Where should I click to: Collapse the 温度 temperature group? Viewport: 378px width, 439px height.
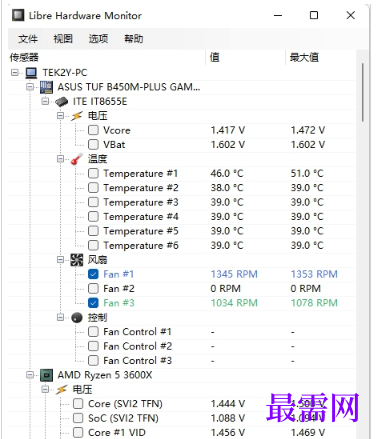click(x=60, y=159)
